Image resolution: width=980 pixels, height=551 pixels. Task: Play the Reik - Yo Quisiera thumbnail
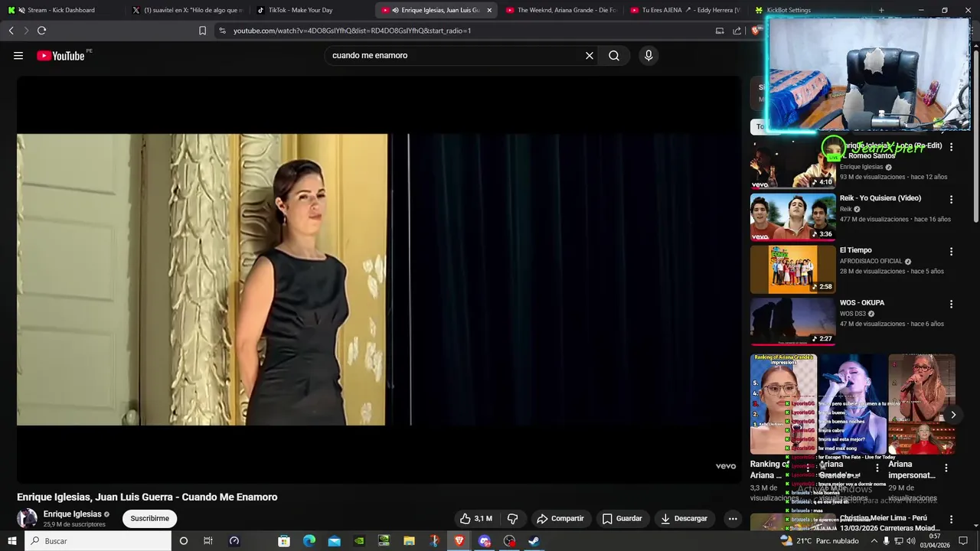(x=793, y=217)
